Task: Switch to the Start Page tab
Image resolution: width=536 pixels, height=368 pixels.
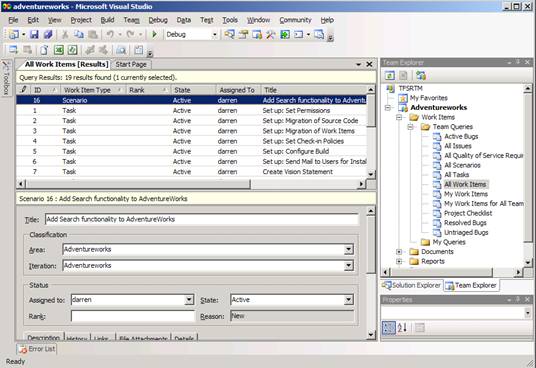Action: click(131, 64)
